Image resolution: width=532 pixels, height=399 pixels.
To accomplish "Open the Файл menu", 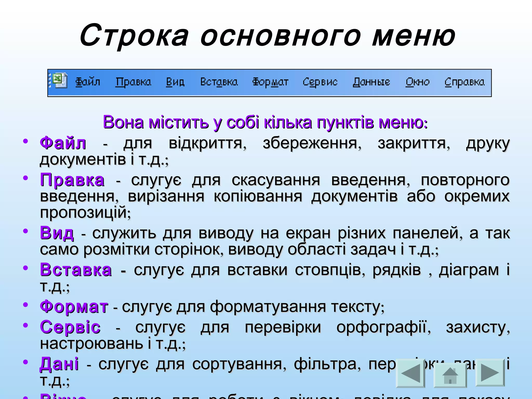I will 88,82.
